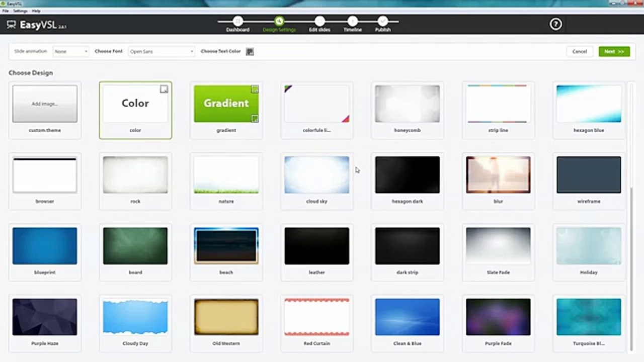The height and width of the screenshot is (362, 644).
Task: Select the color design
Action: coord(135,110)
